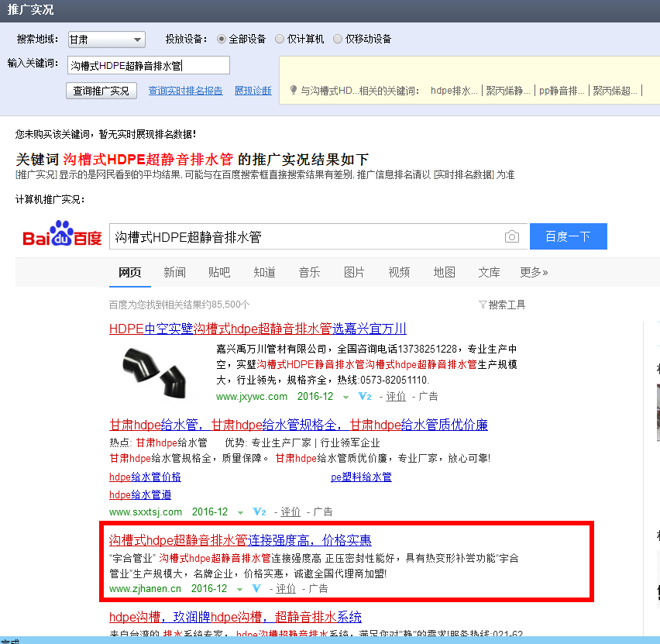Image resolution: width=660 pixels, height=644 pixels.
Task: Switch to the 新闻 tab
Action: coord(174,272)
